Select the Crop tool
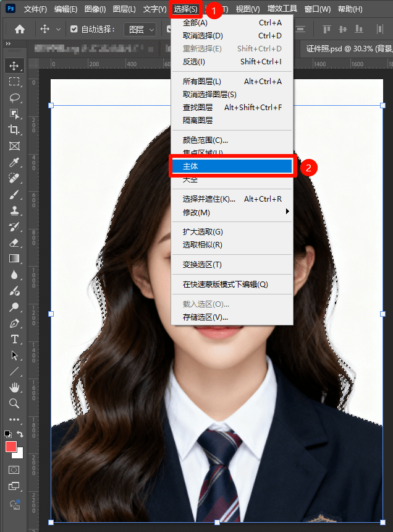 tap(14, 130)
